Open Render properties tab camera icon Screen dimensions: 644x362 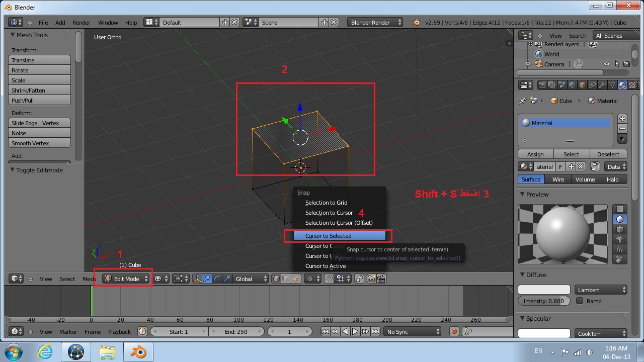[542, 85]
